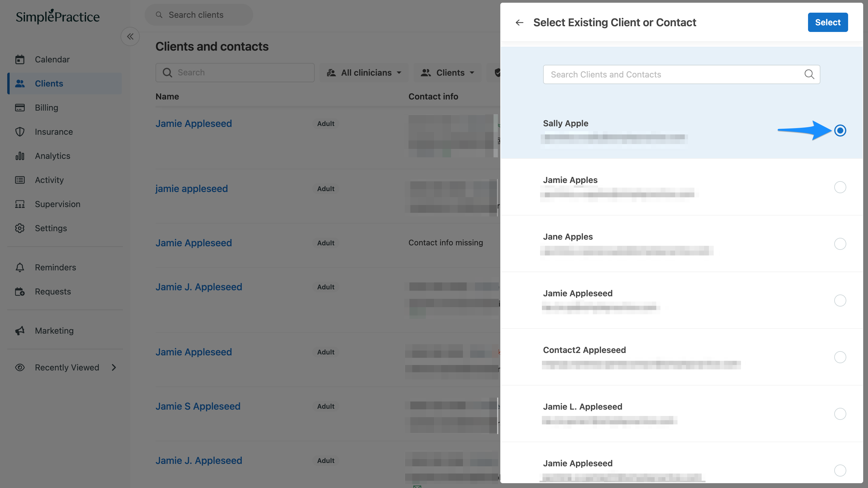868x488 pixels.
Task: Click the magnifier icon in the panel search
Action: coord(809,74)
